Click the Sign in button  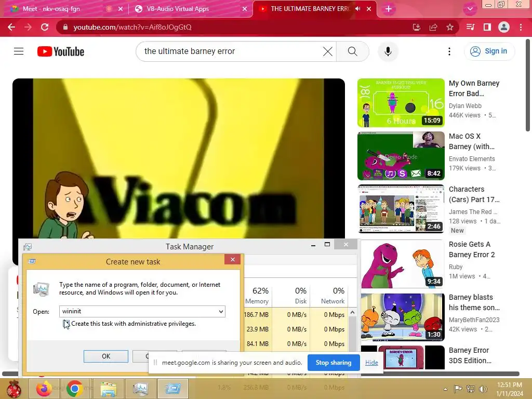489,51
